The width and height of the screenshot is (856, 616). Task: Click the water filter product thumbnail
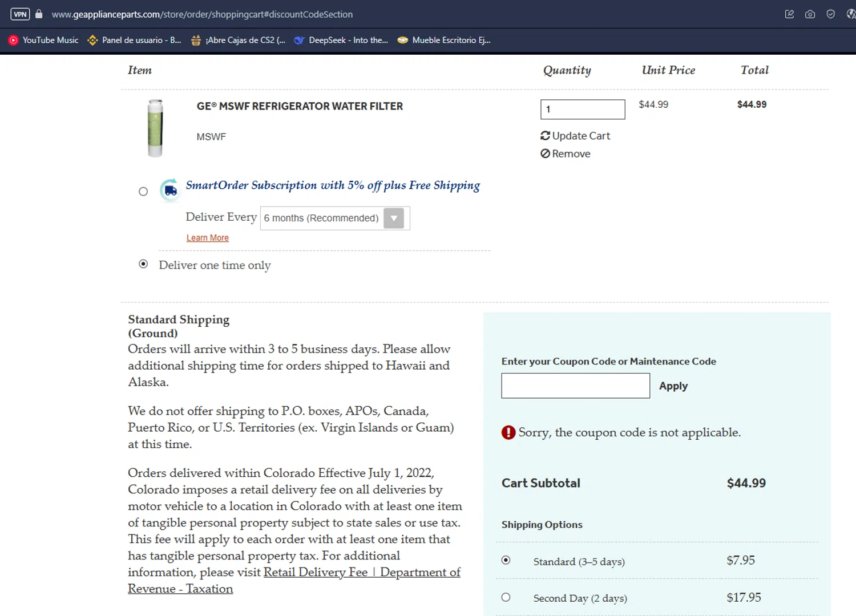click(155, 128)
